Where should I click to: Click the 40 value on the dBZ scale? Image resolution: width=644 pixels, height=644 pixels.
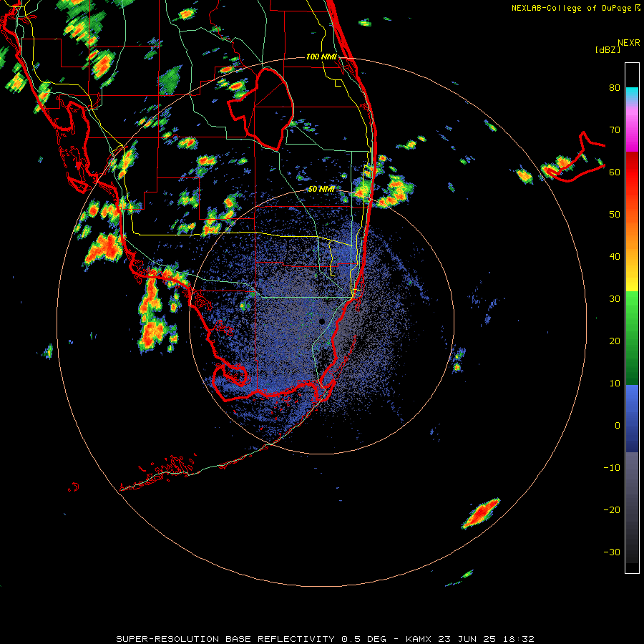615,257
